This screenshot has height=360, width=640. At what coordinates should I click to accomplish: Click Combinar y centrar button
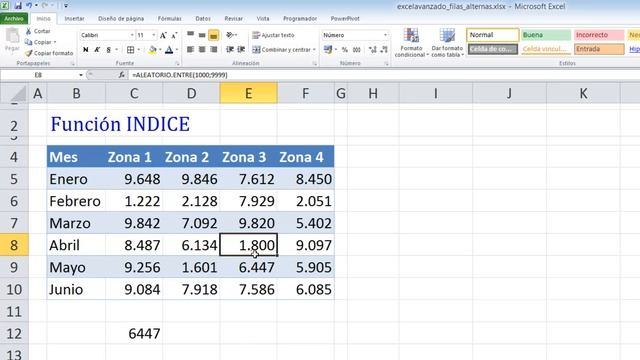point(282,49)
